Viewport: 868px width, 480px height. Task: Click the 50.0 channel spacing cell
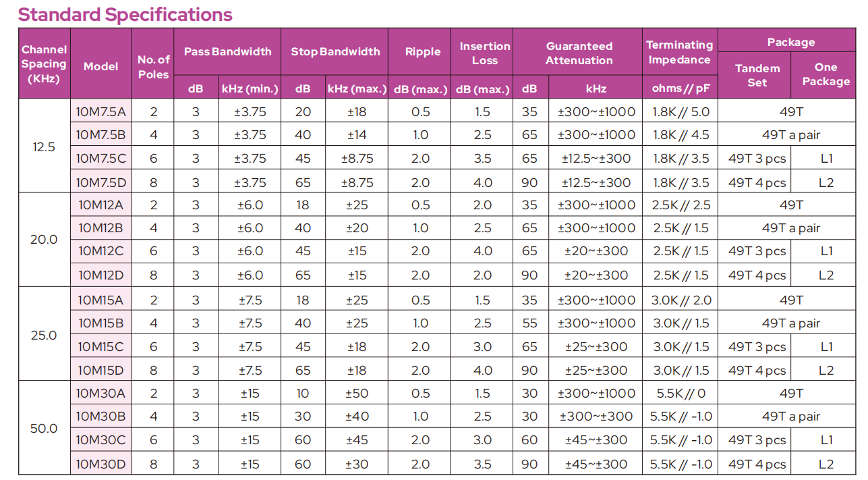(44, 429)
